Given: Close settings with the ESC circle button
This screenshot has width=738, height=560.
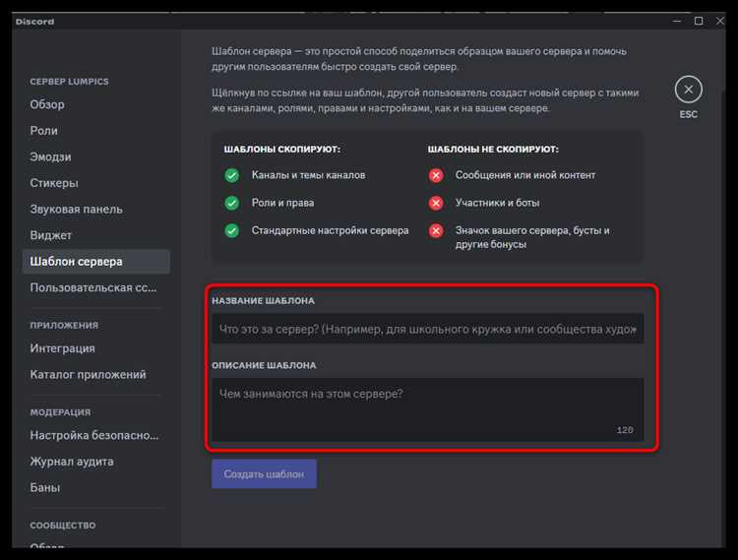Looking at the screenshot, I should click(x=688, y=90).
